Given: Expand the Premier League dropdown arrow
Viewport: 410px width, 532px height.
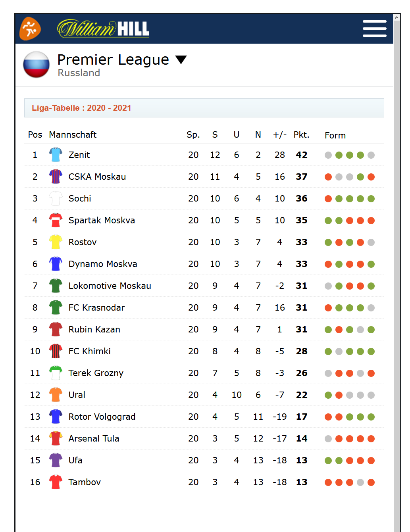Looking at the screenshot, I should click(181, 60).
